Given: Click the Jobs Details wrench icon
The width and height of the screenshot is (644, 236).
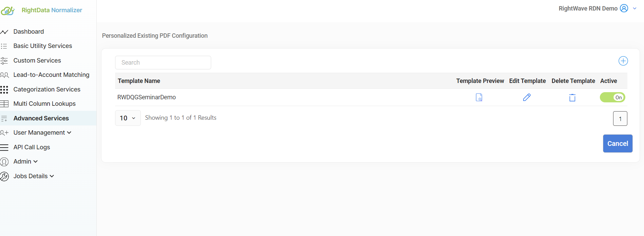Looking at the screenshot, I should click(x=4, y=176).
